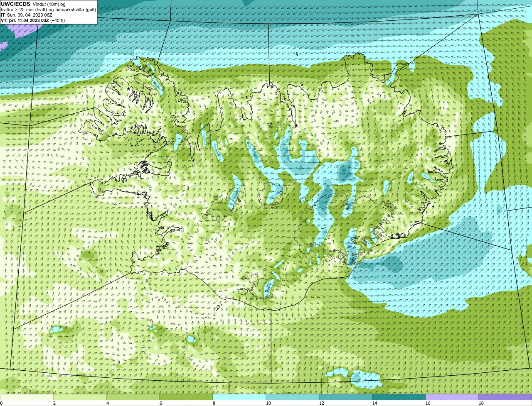Click the legend label "10"

[x=268, y=403]
